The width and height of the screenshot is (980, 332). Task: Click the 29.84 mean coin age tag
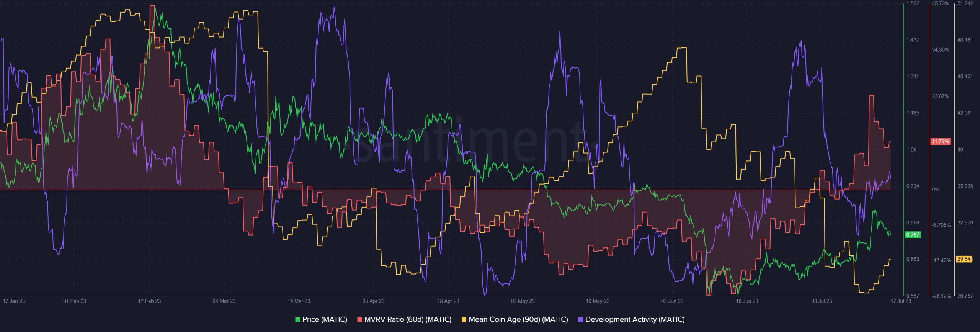point(964,259)
